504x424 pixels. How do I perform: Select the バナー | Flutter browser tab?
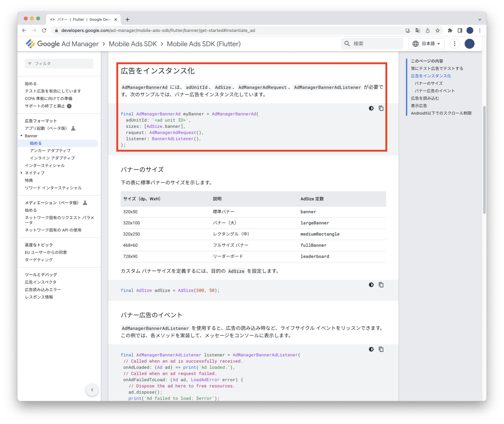click(x=83, y=19)
